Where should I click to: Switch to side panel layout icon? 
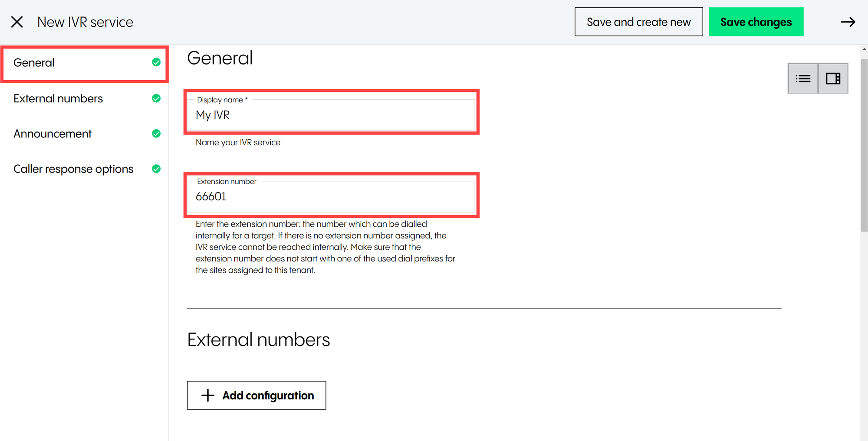point(833,78)
